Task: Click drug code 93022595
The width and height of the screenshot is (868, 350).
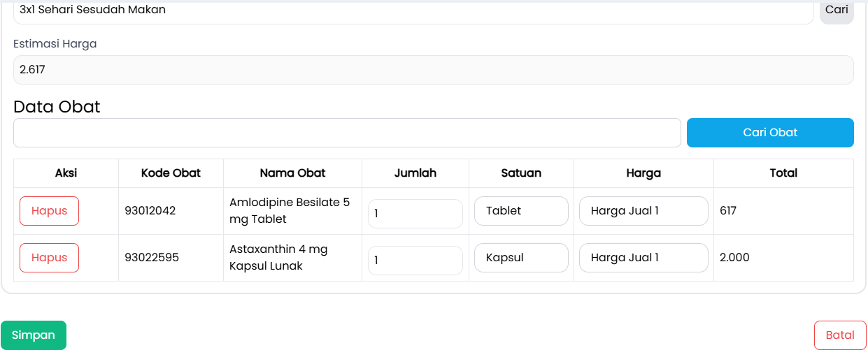Action: click(x=152, y=258)
